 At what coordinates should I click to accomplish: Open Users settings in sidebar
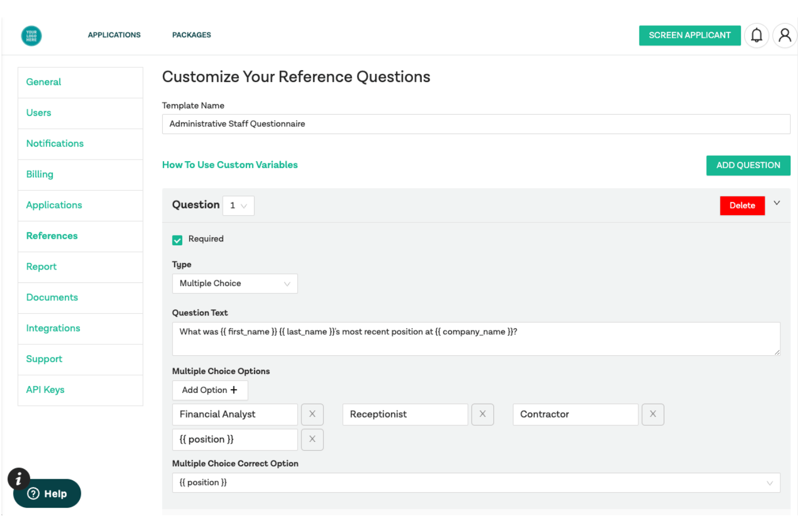pyautogui.click(x=80, y=113)
